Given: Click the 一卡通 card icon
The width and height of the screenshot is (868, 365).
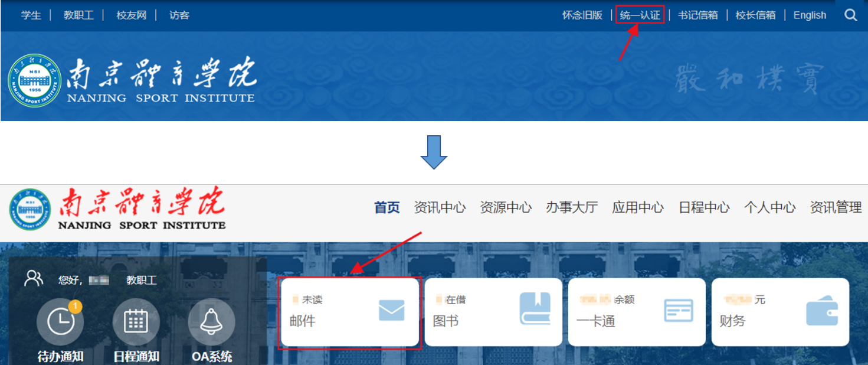Looking at the screenshot, I should tap(678, 311).
